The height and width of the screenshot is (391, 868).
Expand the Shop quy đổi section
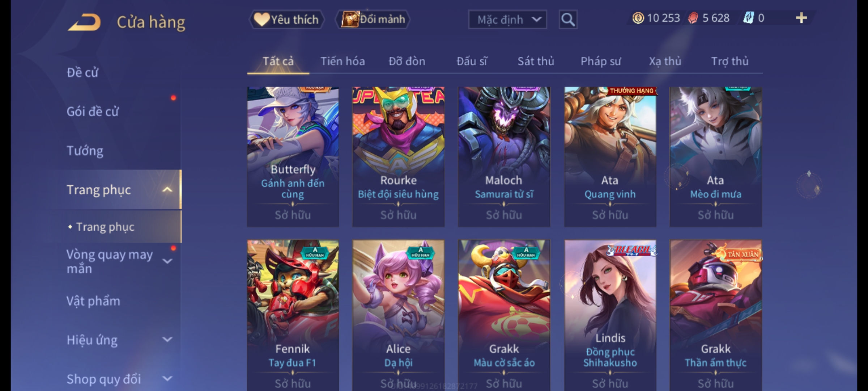(x=167, y=379)
